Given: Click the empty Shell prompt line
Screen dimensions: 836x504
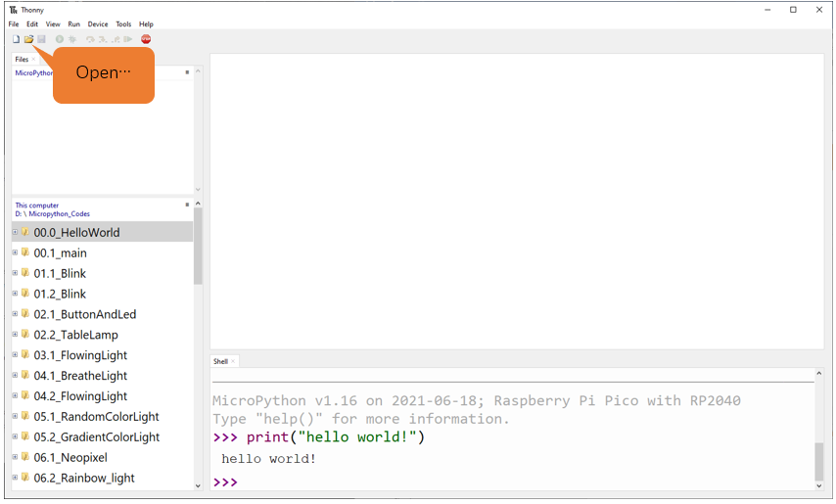Looking at the screenshot, I should tap(513, 482).
